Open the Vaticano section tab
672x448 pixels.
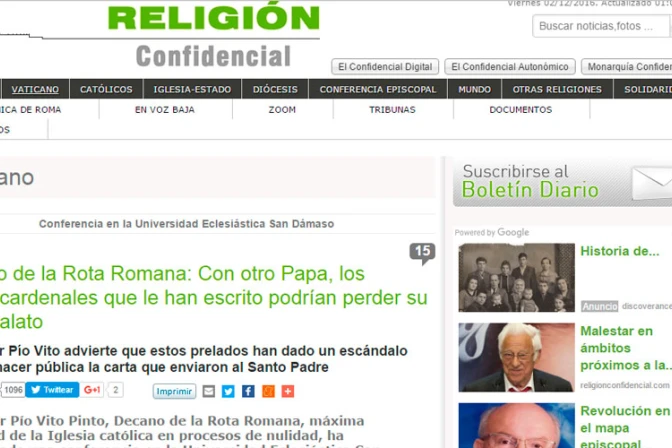35,89
